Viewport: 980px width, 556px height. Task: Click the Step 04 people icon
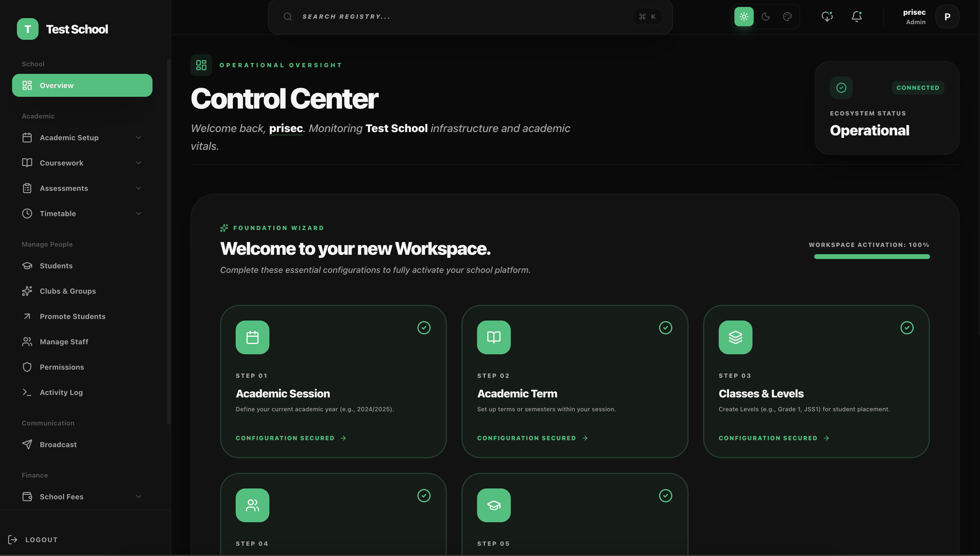(x=252, y=505)
